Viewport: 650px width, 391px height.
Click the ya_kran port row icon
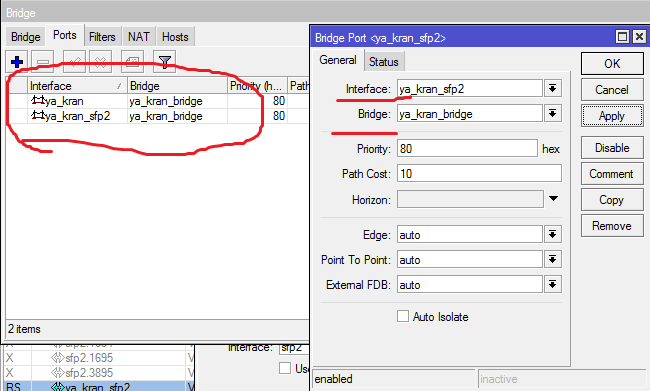38,100
